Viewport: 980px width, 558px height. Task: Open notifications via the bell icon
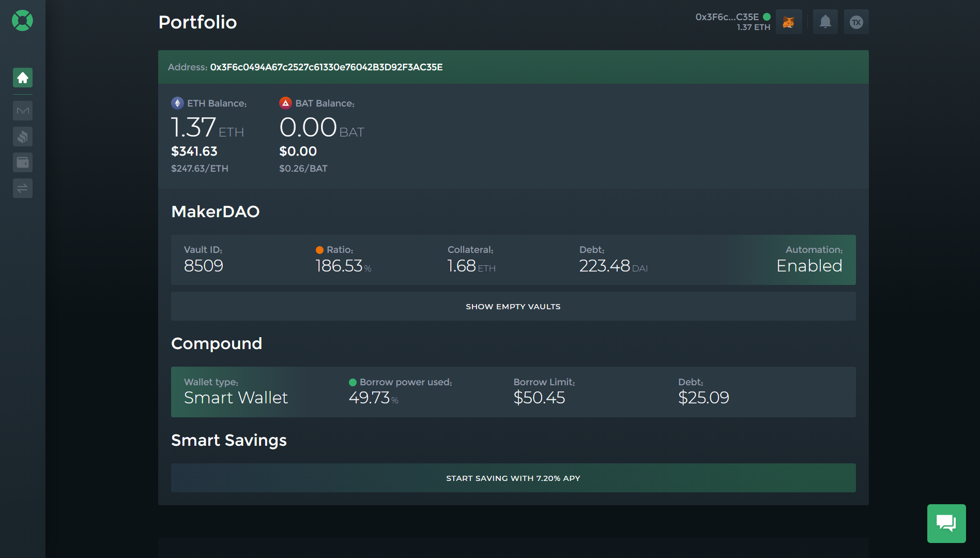(824, 22)
